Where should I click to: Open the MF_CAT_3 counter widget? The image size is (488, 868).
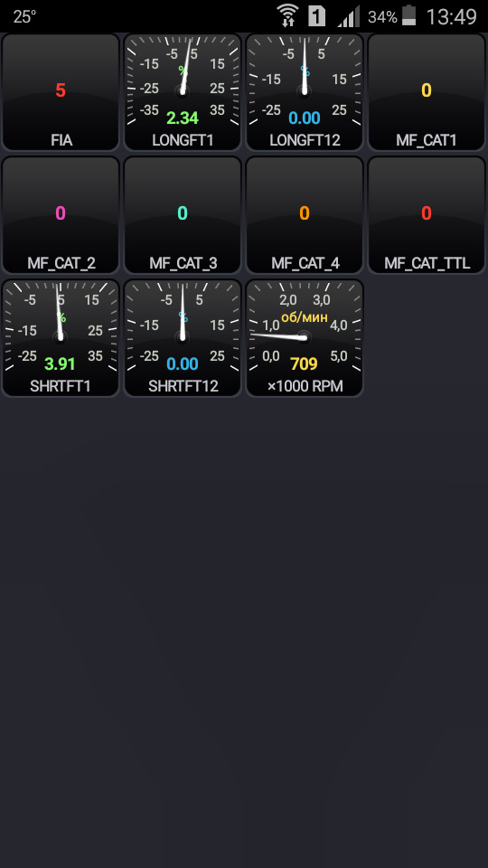(x=183, y=215)
